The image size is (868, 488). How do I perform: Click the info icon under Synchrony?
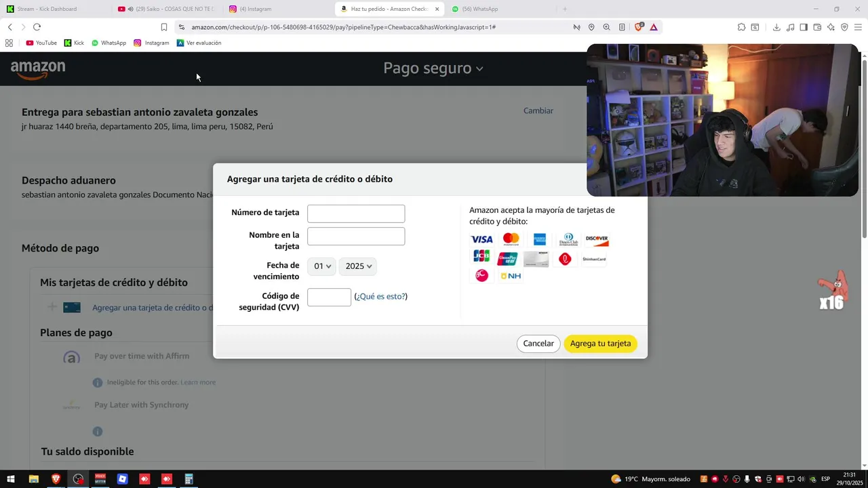point(97,431)
